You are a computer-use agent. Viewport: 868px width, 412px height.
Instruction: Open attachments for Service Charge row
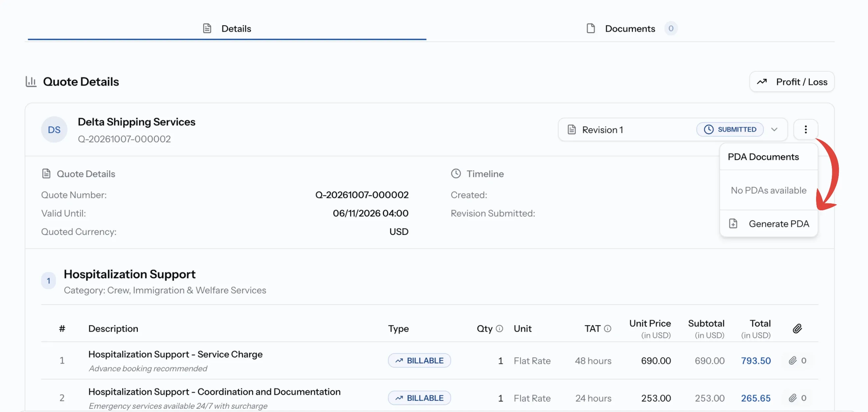pos(797,360)
